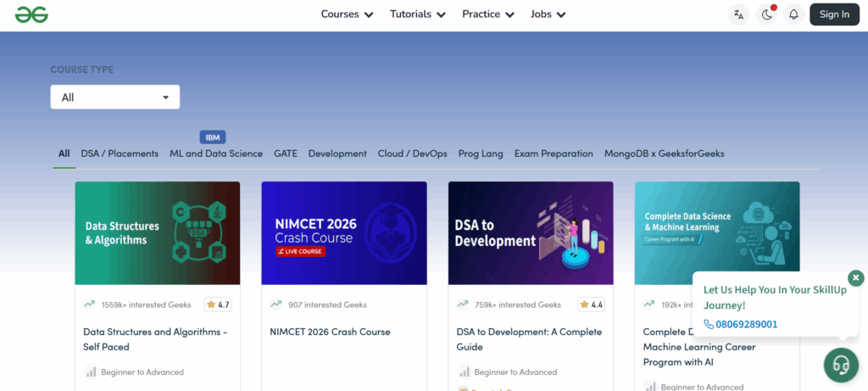Open DSA to Development course thumbnail
The image size is (868, 391).
point(531,233)
